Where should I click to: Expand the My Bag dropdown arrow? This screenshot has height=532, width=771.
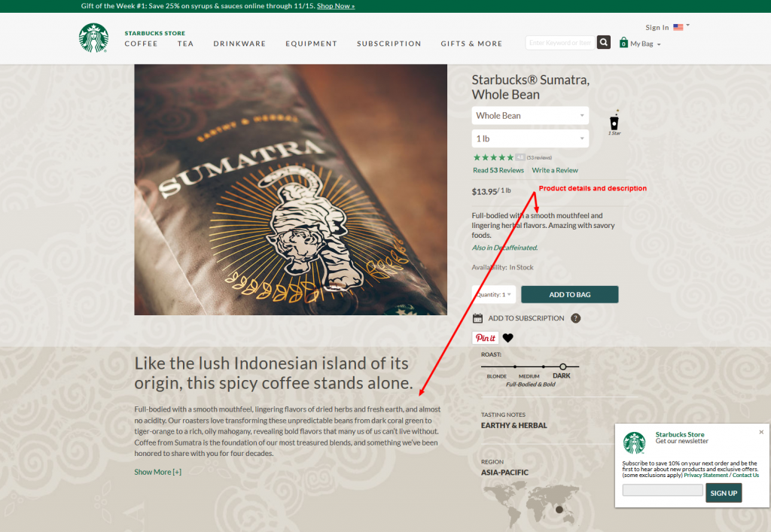point(659,44)
